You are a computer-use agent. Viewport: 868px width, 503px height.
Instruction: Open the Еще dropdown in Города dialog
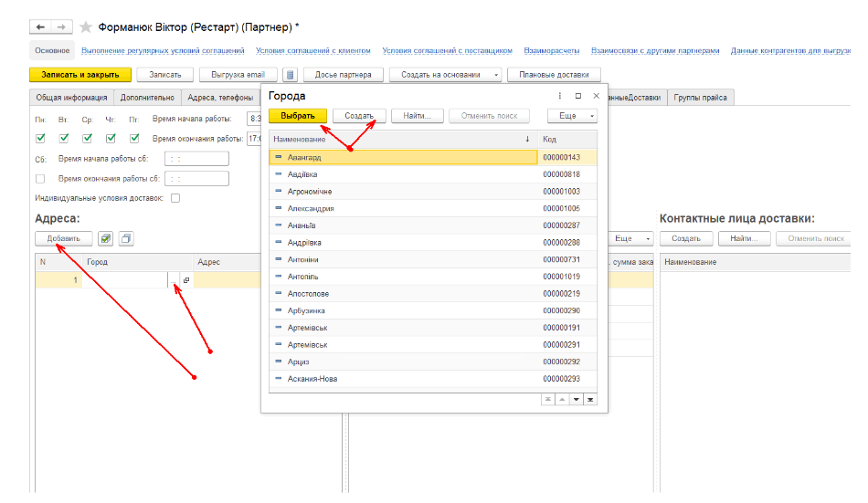(572, 116)
